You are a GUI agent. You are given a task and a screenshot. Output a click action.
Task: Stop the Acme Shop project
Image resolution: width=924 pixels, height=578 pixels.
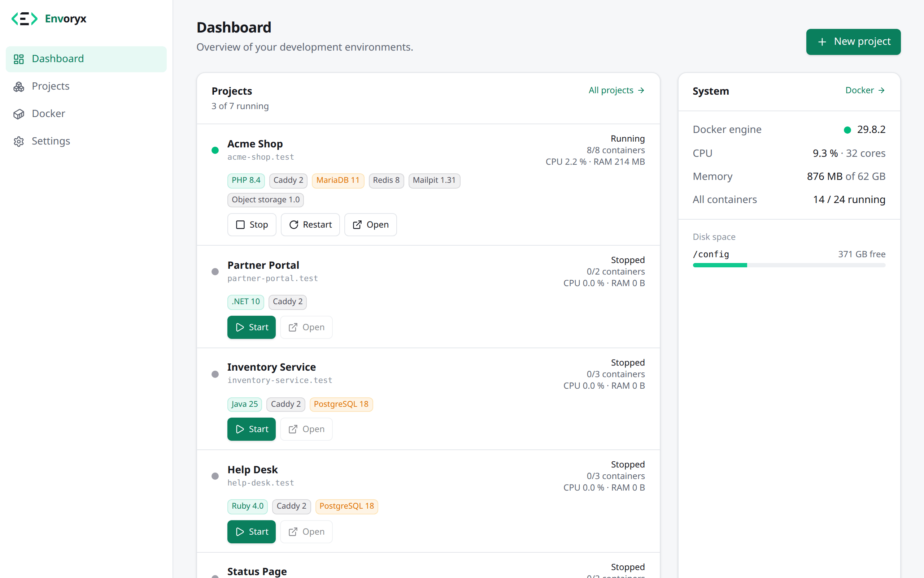pos(252,225)
